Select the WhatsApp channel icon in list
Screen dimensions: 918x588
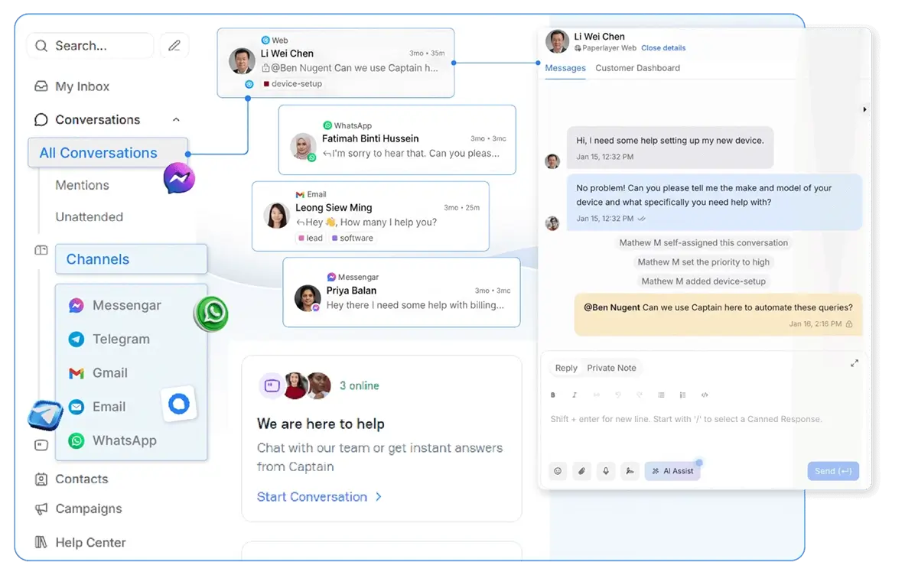[x=76, y=440]
